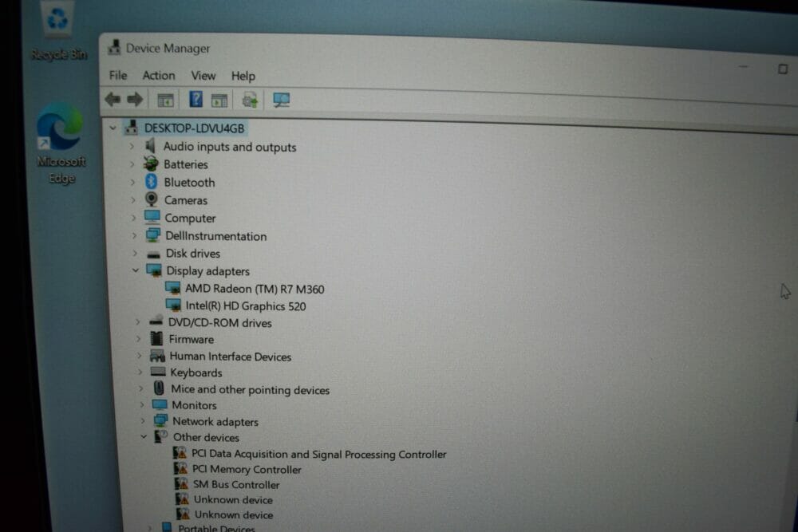Collapse the DESKTOP-LDVU4GB root node
Image resolution: width=798 pixels, height=532 pixels.
pos(113,128)
